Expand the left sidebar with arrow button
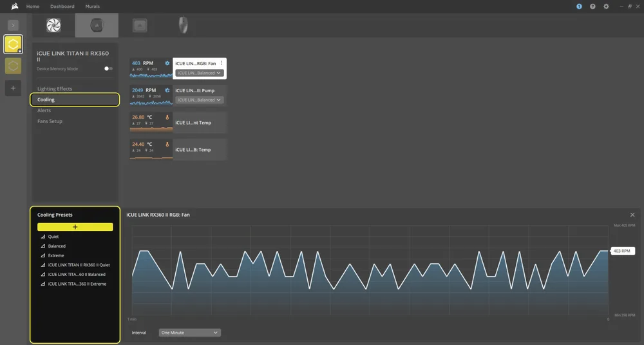The image size is (644, 345). click(x=13, y=26)
